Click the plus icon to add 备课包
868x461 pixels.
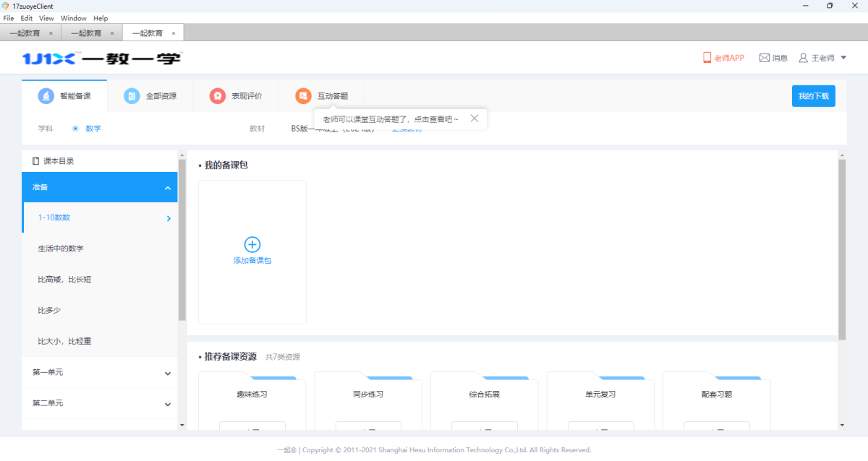252,244
